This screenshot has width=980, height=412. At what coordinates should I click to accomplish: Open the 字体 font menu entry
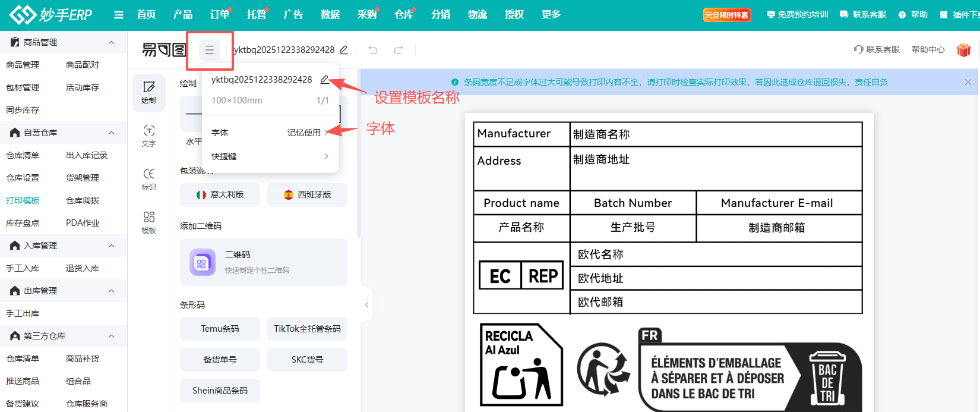(x=270, y=133)
